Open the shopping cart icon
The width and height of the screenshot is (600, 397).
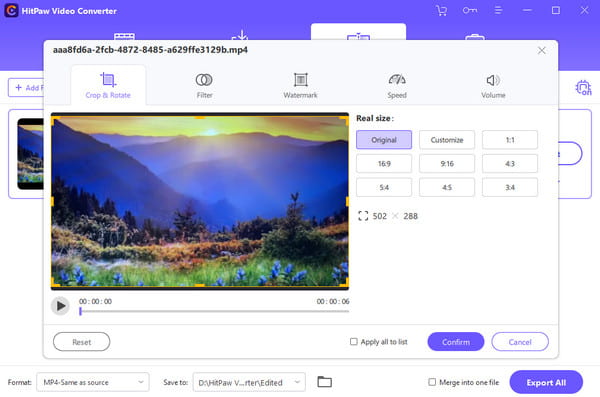441,10
